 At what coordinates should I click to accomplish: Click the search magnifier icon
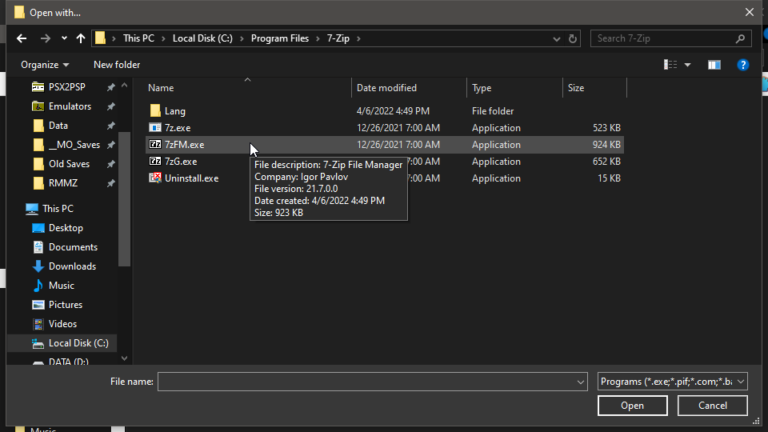(741, 38)
